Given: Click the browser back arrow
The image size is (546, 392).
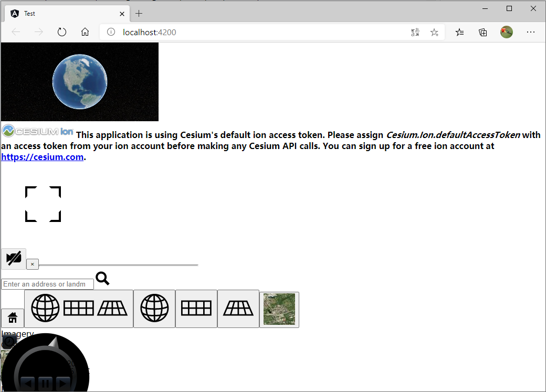Looking at the screenshot, I should pyautogui.click(x=16, y=33).
